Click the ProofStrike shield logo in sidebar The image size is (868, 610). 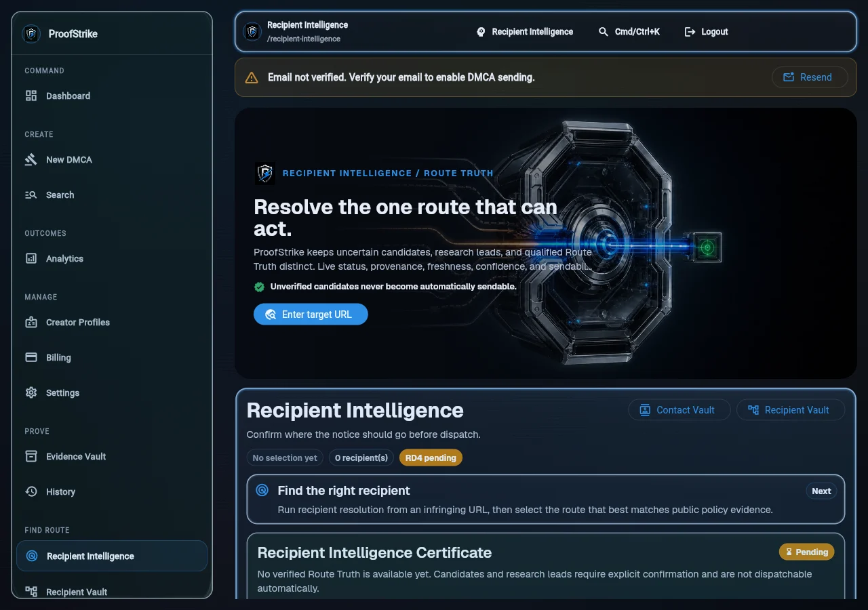[31, 34]
